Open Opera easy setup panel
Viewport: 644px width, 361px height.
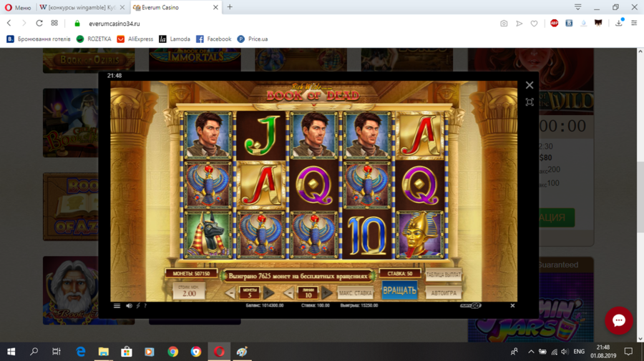(x=634, y=24)
